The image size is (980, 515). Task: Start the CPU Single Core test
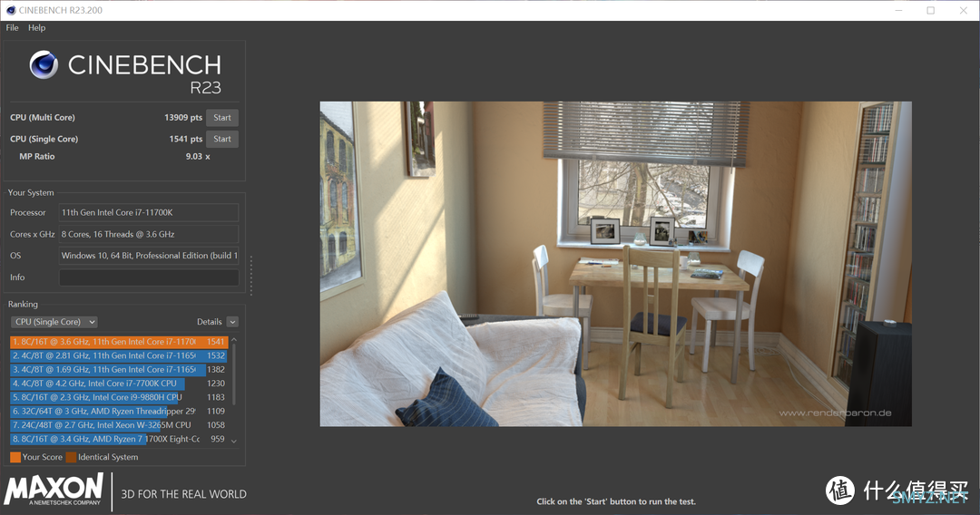[222, 139]
